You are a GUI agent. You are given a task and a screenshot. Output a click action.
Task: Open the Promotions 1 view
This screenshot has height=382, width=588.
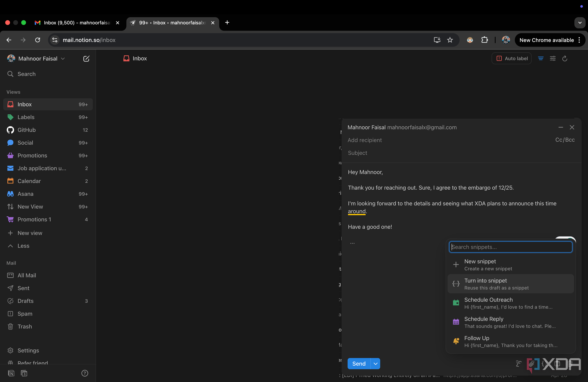coord(48,219)
